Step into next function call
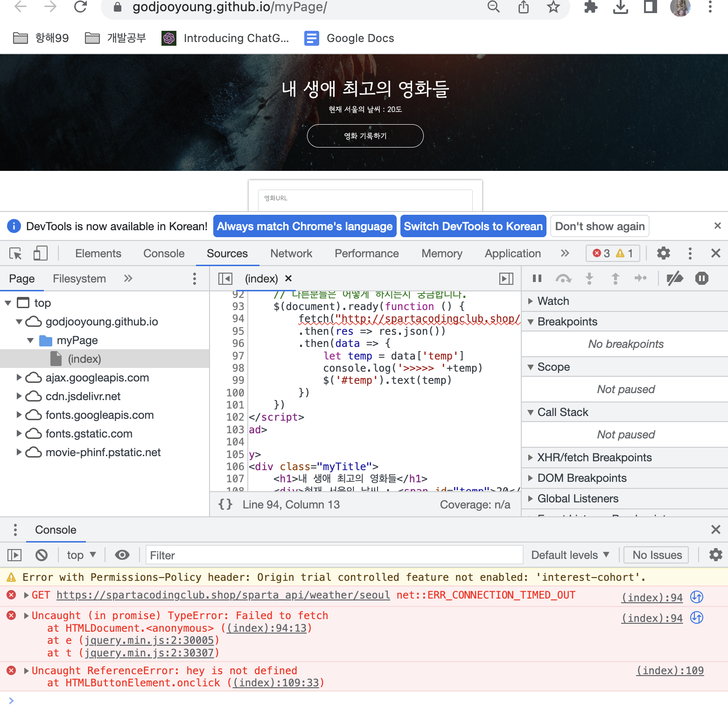The width and height of the screenshot is (728, 705). point(589,279)
